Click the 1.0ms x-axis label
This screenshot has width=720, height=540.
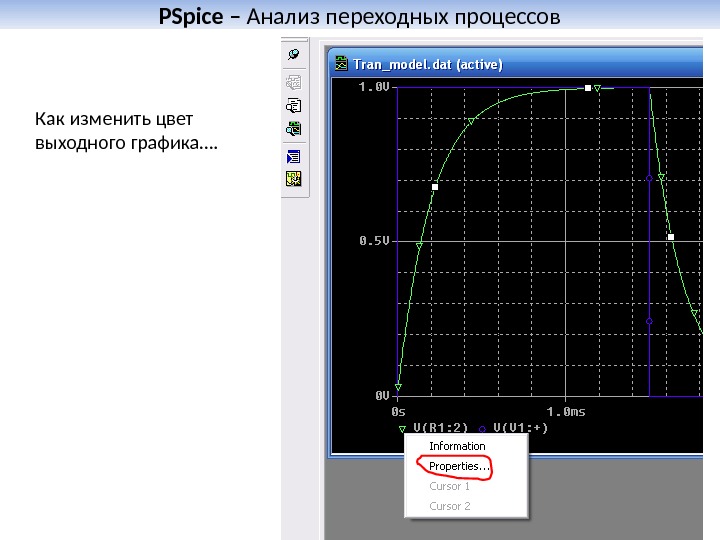(x=566, y=412)
